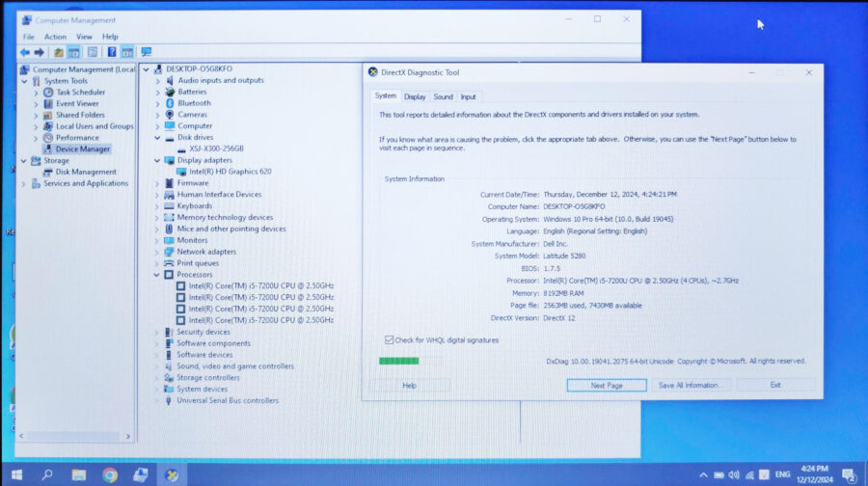Collapse the System Tools node
868x486 pixels.
24,81
